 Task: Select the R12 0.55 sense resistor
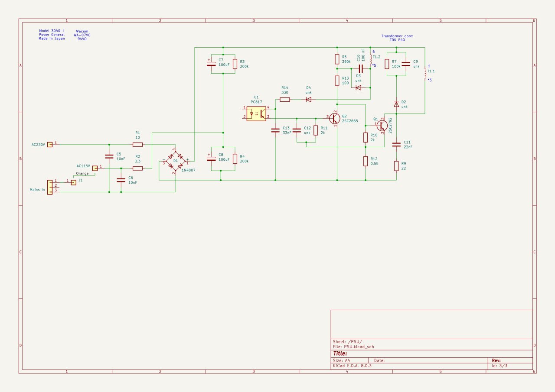[366, 161]
